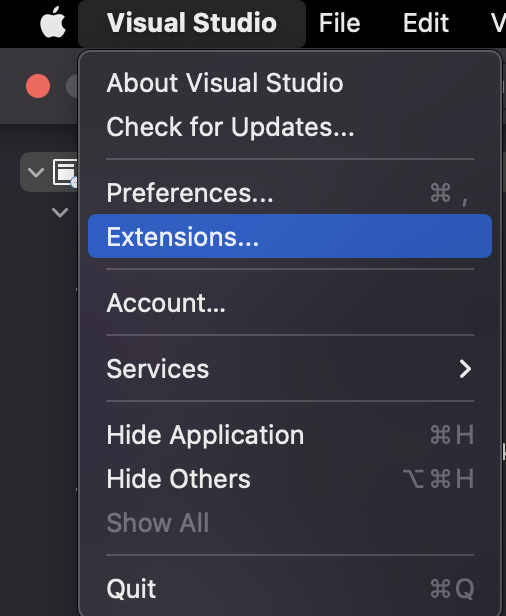
Task: Collapse the top solution tree chevron
Action: pos(36,172)
